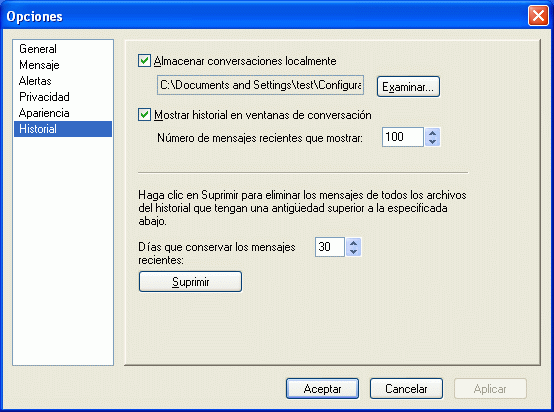The image size is (554, 412).
Task: Decrease days to keep recent messages
Action: point(353,251)
